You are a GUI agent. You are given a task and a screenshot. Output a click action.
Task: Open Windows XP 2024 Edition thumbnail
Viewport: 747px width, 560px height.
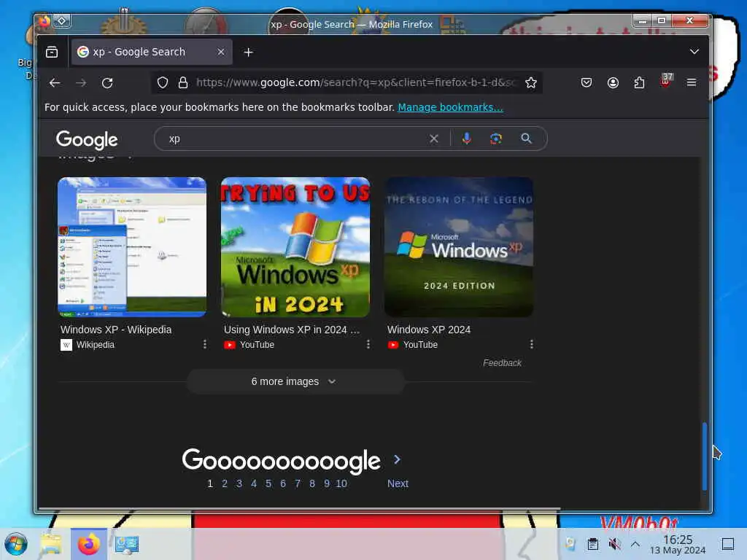pyautogui.click(x=459, y=247)
